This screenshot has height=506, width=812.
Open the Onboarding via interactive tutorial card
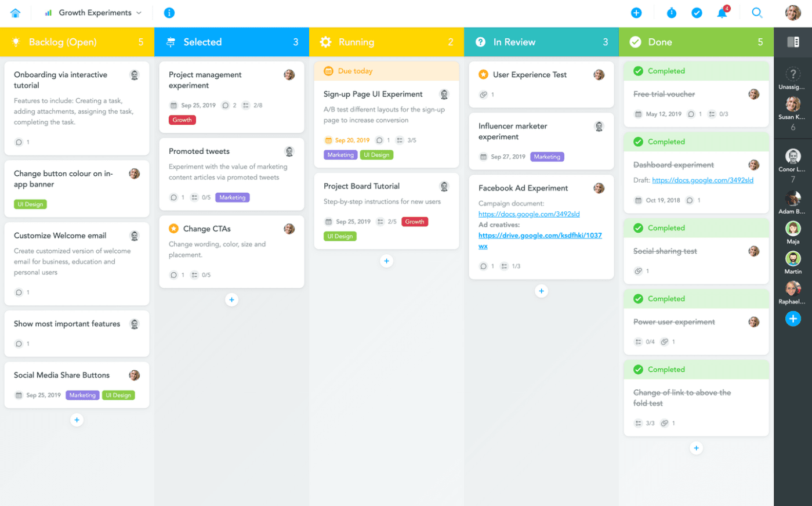point(77,108)
